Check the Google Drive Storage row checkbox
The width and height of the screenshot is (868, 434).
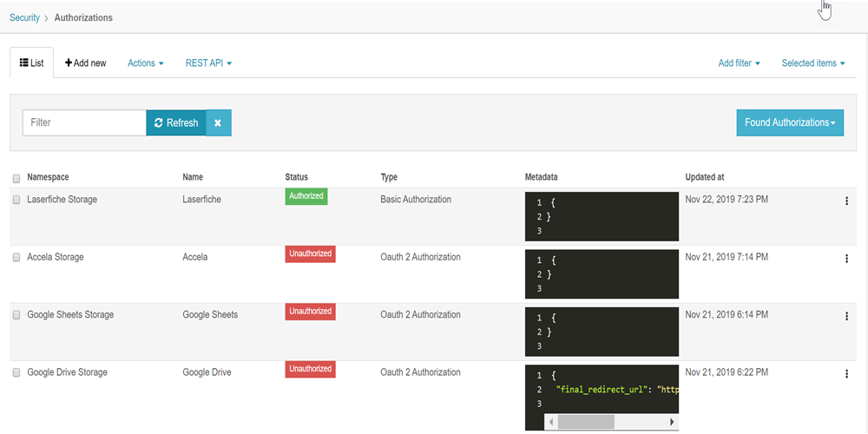click(x=16, y=372)
